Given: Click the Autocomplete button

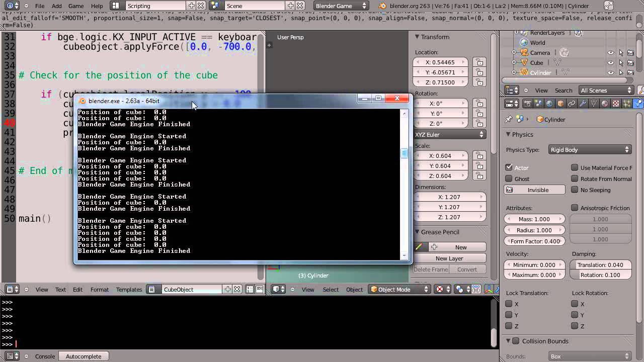Looking at the screenshot, I should (84, 356).
